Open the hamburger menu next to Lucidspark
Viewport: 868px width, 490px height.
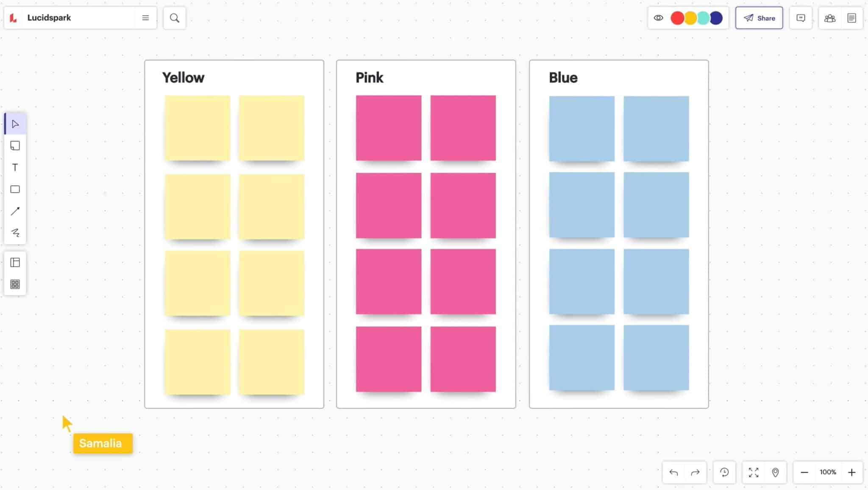146,18
